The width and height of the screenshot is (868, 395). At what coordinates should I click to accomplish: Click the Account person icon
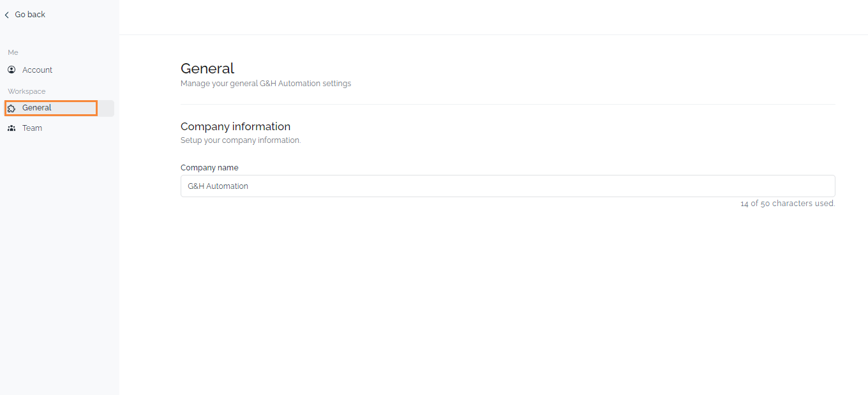pyautogui.click(x=11, y=70)
